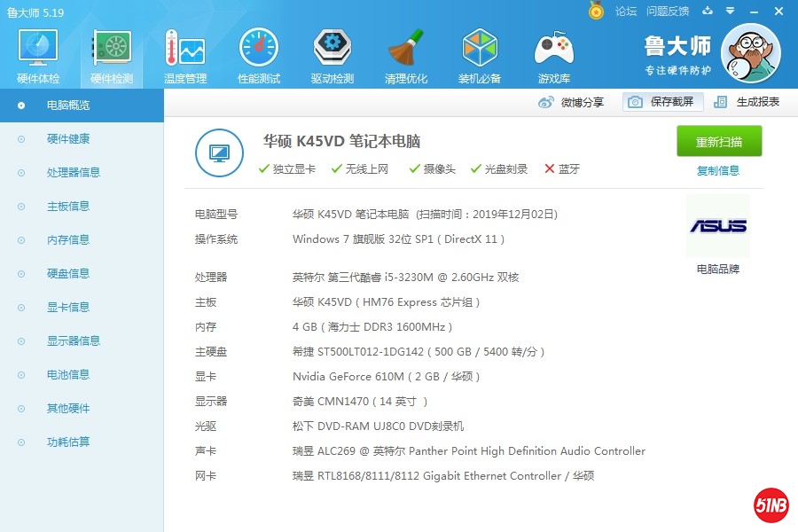
Task: Select 功耗估算 power estimate item
Action: 68,442
